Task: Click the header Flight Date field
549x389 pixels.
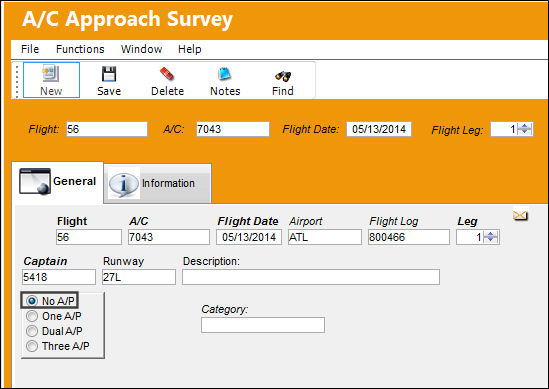Action: (x=379, y=129)
